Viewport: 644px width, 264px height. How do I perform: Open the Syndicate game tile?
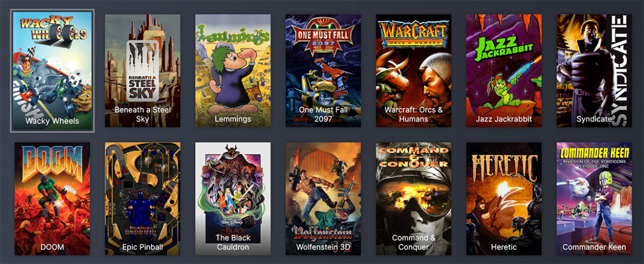click(x=594, y=71)
